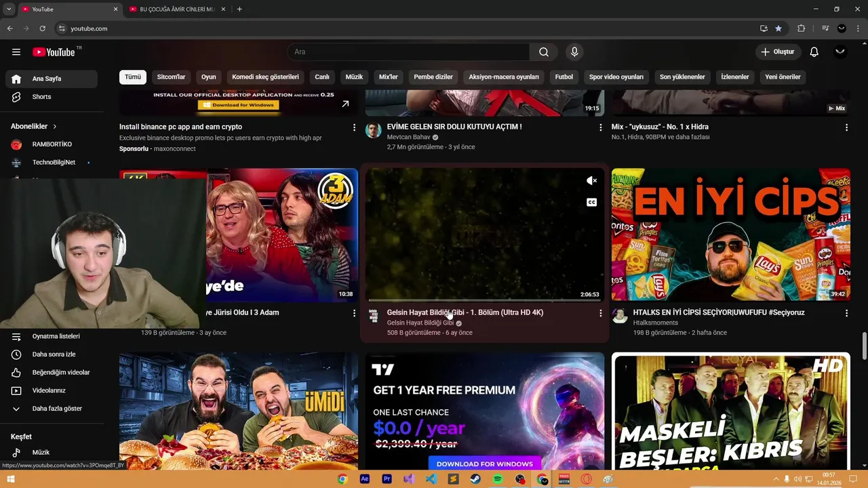Viewport: 868px width, 488px height.
Task: Bookmark this page with star icon
Action: click(x=778, y=28)
